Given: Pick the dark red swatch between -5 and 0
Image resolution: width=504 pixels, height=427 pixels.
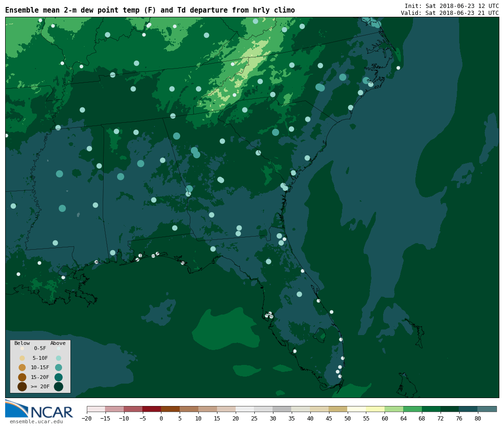Looking at the screenshot, I should click(152, 409).
